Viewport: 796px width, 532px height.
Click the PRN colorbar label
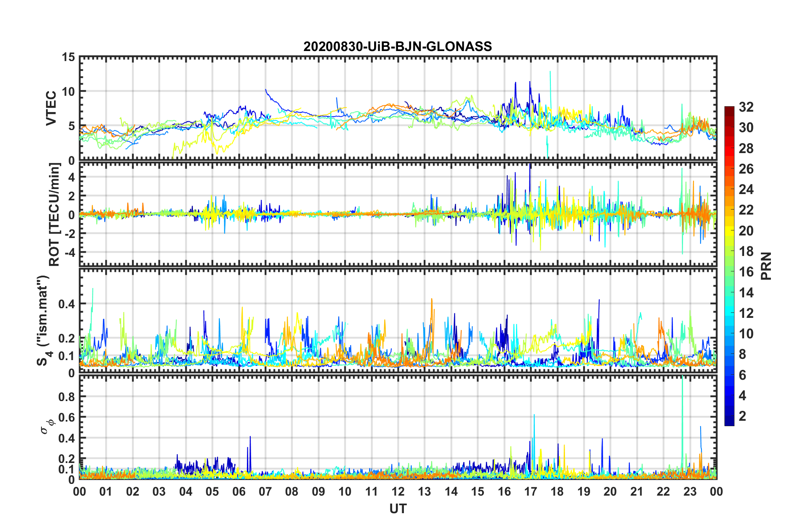click(766, 266)
